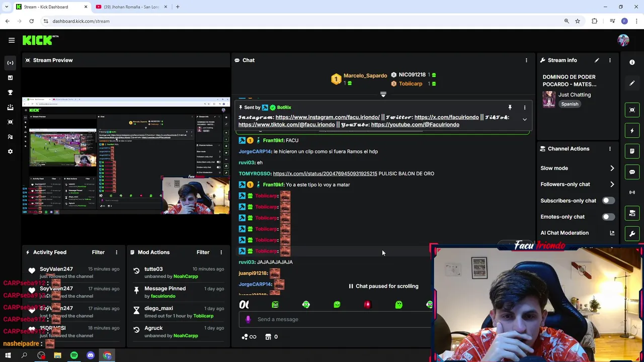This screenshot has height=362, width=644.
Task: Toggle the lightning activity widget in right sidebar
Action: 632,131
